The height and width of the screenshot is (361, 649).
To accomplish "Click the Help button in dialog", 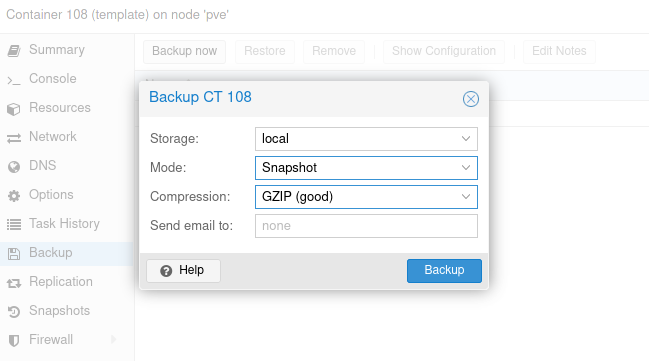I will 183,271.
